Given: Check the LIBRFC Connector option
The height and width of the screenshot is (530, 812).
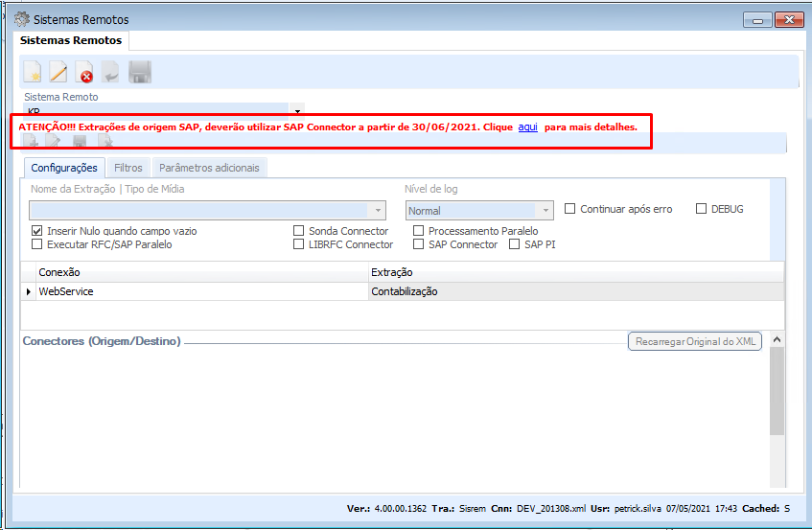Looking at the screenshot, I should (x=298, y=244).
